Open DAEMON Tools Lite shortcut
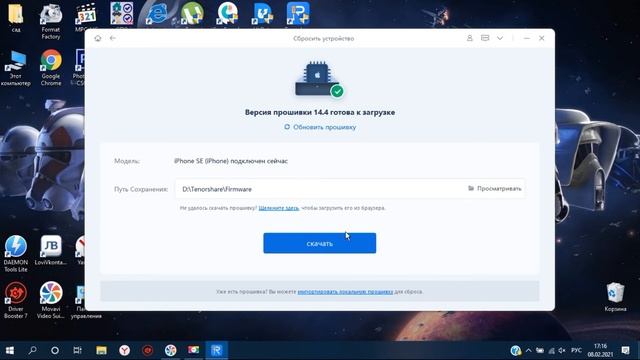Image resolution: width=640 pixels, height=360 pixels. (16, 253)
